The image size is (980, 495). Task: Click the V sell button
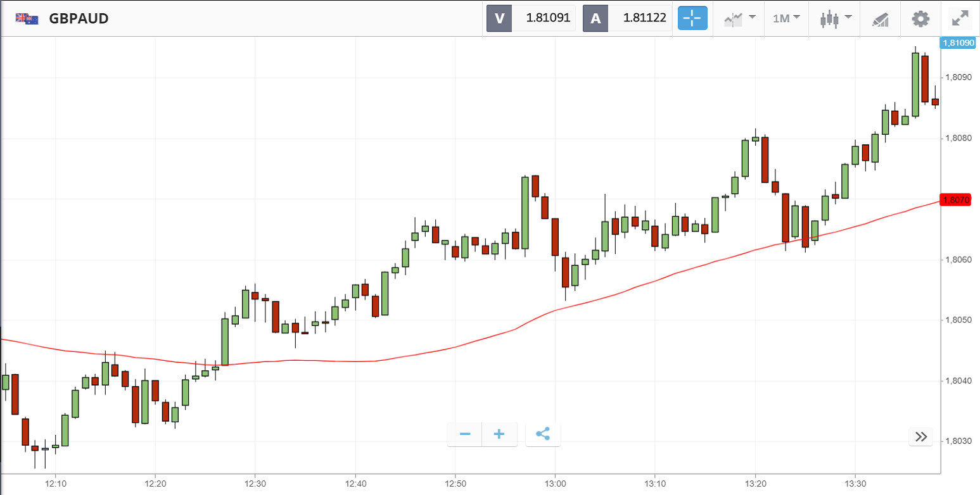click(x=499, y=18)
